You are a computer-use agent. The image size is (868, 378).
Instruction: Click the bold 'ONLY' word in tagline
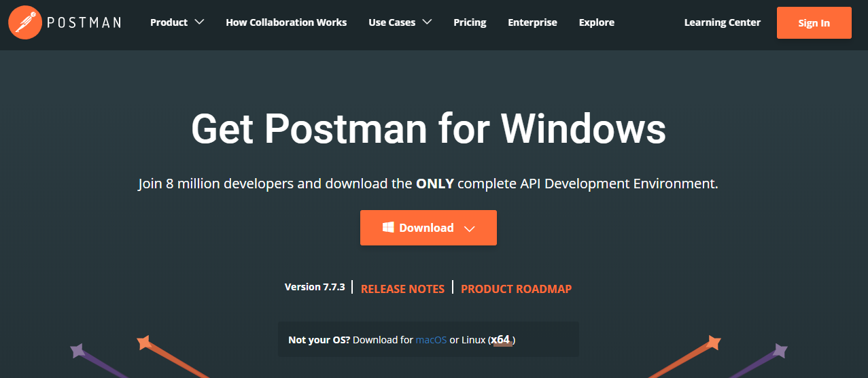pos(435,184)
